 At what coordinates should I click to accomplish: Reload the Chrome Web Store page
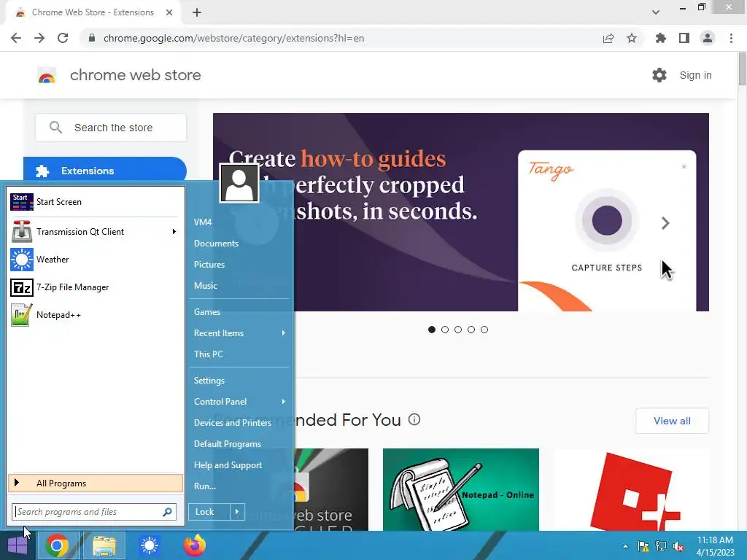(63, 38)
